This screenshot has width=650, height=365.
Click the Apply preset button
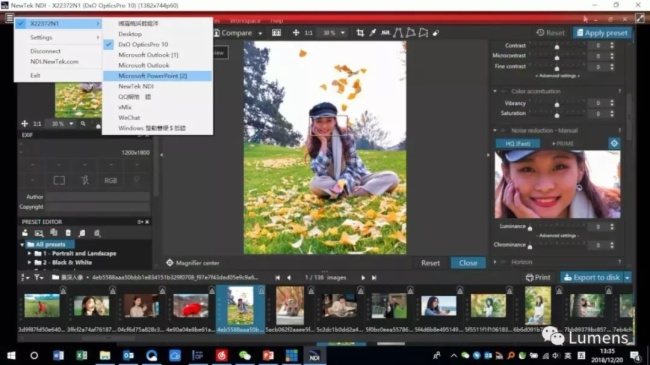tap(602, 33)
